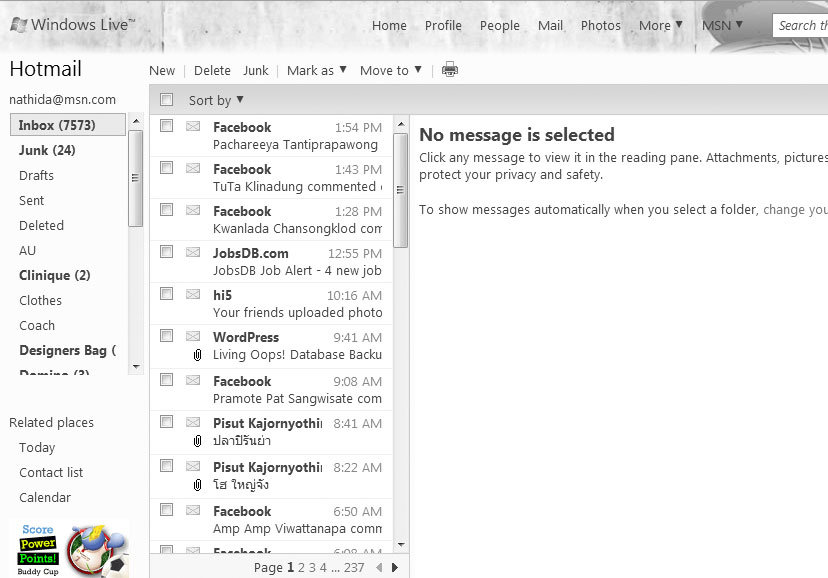Open the Sort by dropdown
The image size is (828, 578).
tap(216, 100)
